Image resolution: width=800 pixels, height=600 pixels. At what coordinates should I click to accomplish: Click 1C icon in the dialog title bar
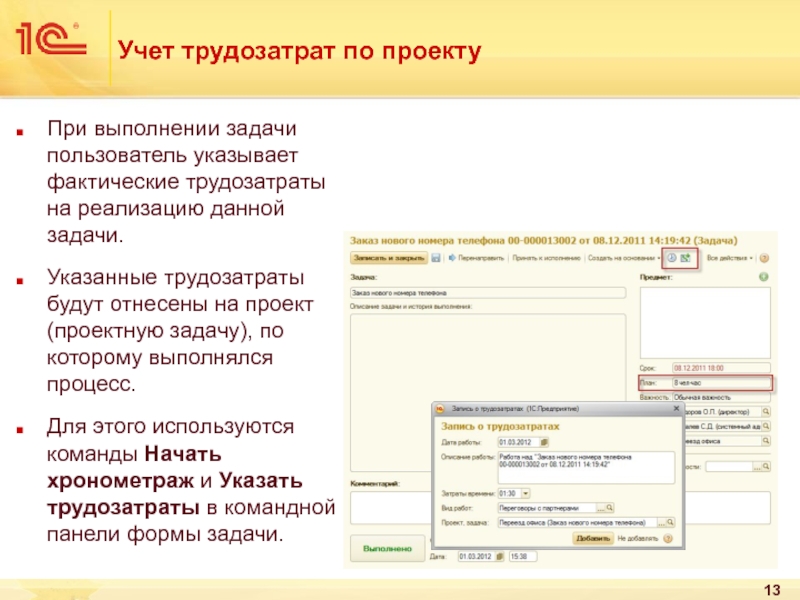(440, 409)
